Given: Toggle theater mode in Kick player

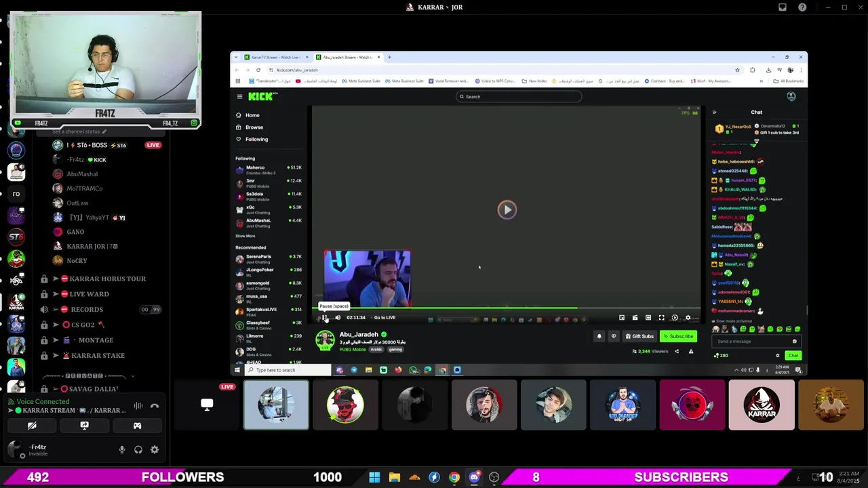Looking at the screenshot, I should 648,317.
